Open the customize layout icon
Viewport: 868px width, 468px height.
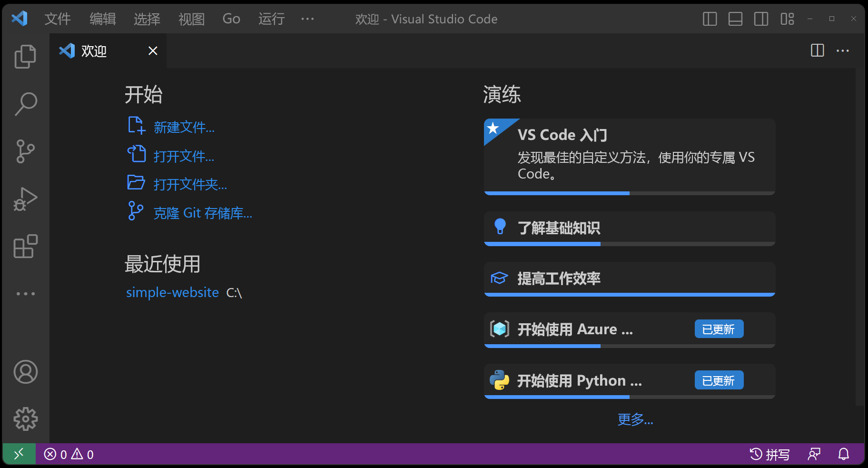pyautogui.click(x=787, y=19)
